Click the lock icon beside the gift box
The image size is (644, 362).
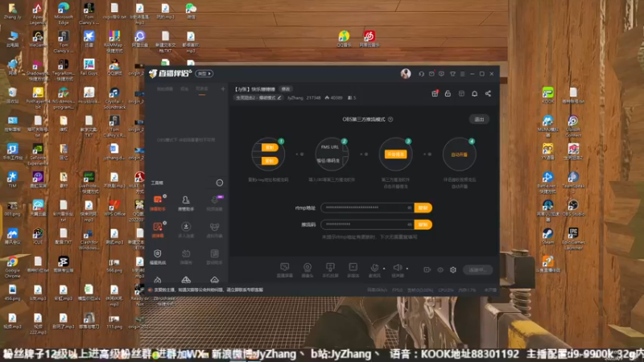click(x=448, y=93)
